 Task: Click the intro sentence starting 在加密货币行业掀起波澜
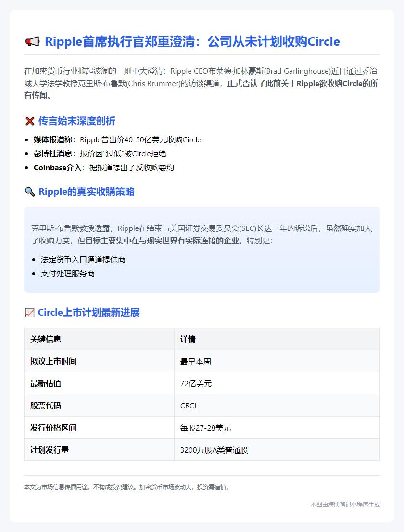click(202, 84)
